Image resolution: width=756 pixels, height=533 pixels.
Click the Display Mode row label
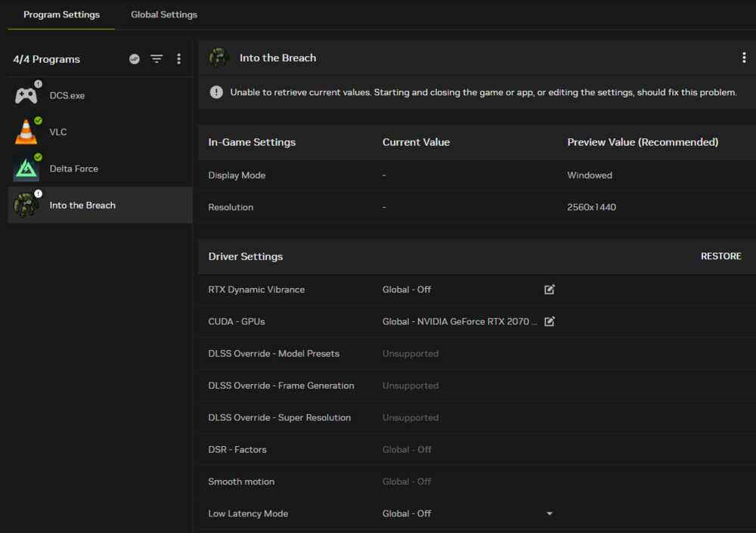point(237,175)
